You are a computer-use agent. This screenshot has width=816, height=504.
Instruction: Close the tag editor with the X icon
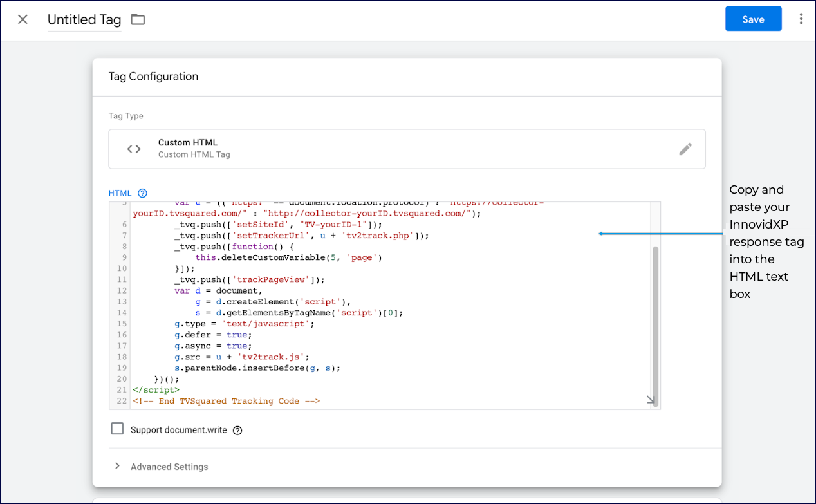(23, 19)
